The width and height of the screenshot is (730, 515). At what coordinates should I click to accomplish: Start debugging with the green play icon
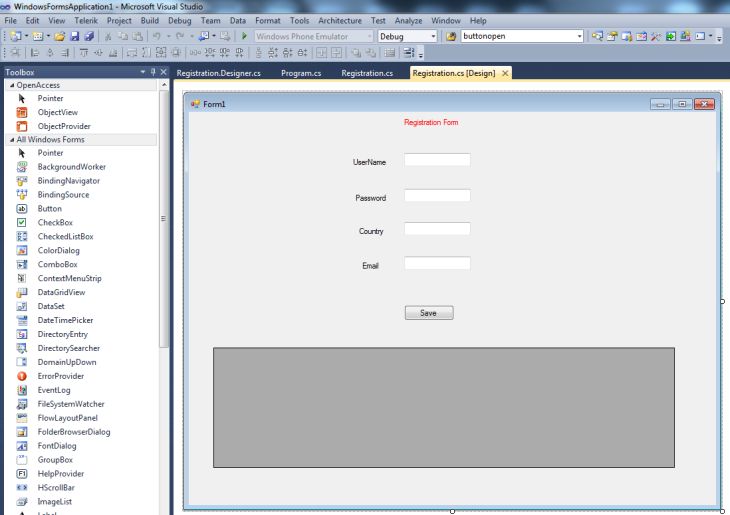(244, 36)
